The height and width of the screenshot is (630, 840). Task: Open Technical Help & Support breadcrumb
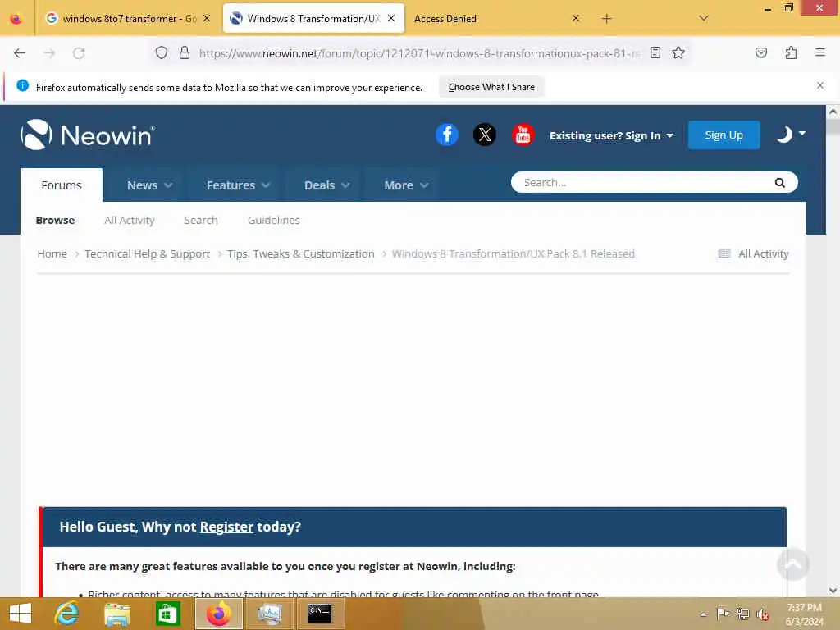click(148, 254)
